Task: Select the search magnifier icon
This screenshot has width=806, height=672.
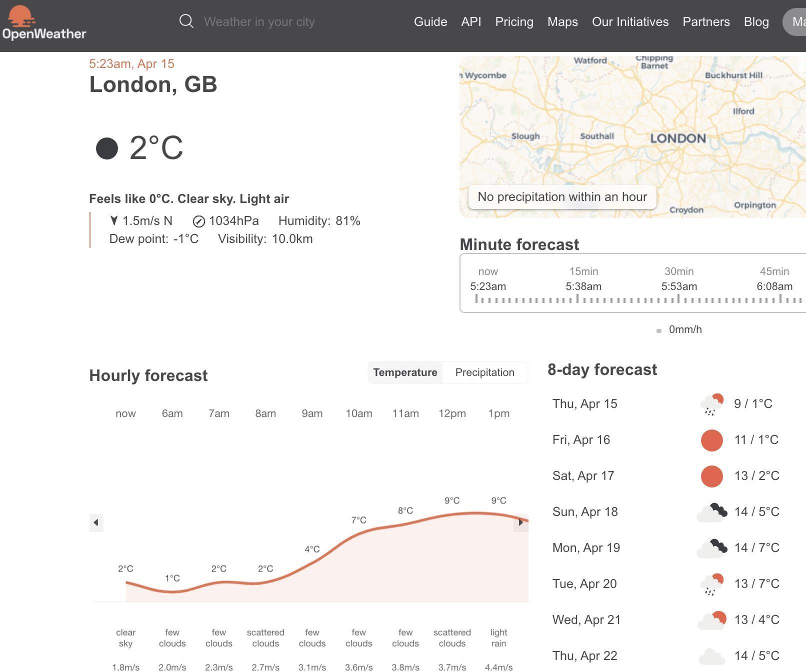Action: click(x=186, y=21)
